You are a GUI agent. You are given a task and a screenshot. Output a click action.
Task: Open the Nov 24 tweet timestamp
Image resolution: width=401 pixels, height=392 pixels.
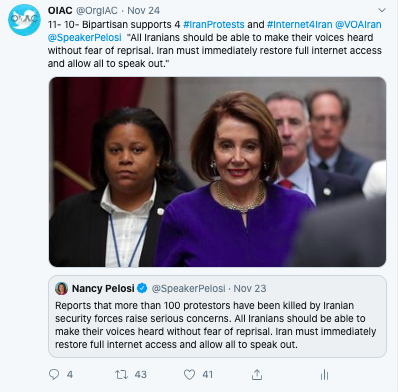144,11
